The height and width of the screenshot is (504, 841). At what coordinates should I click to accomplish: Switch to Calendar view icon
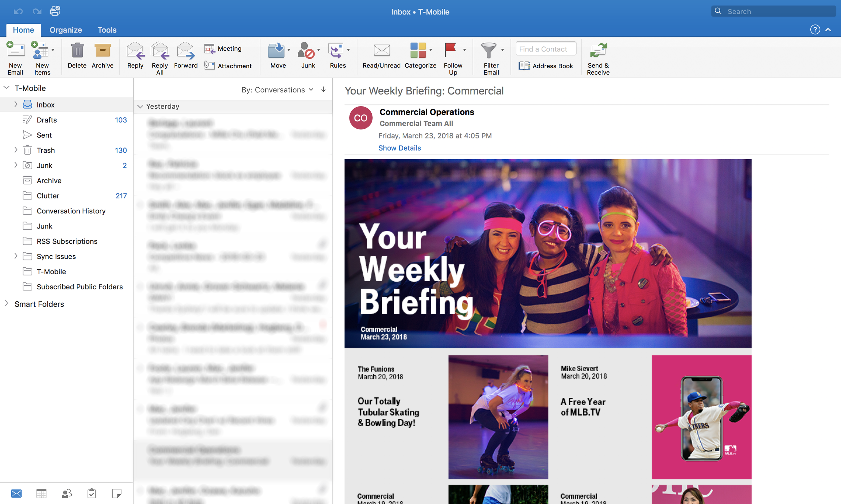[41, 493]
